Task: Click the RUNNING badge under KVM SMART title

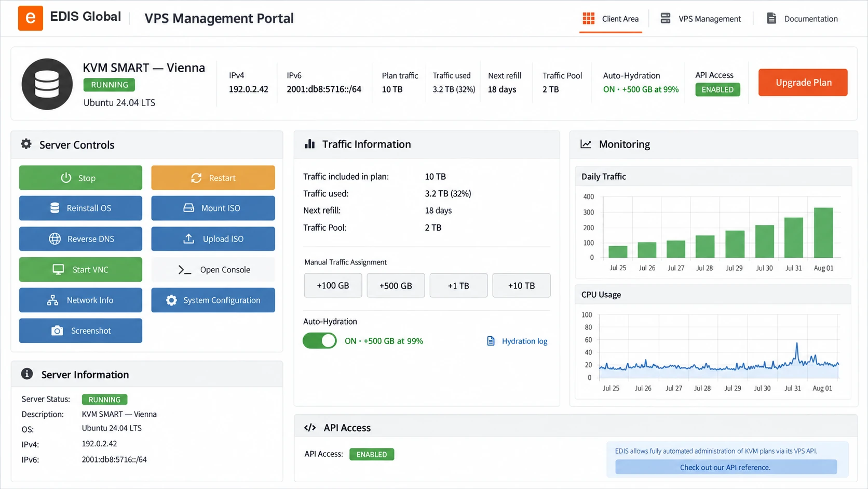Action: point(109,85)
